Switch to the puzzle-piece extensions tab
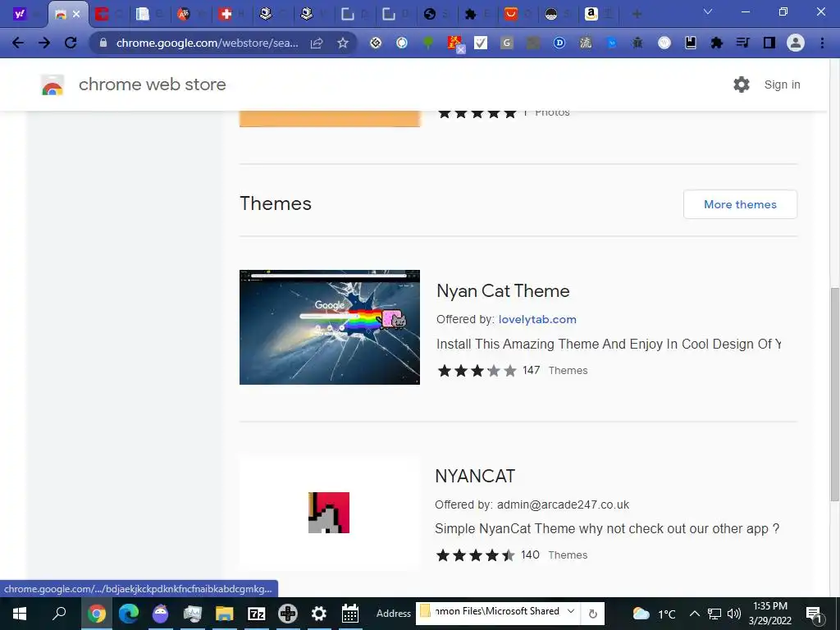The width and height of the screenshot is (840, 630). pyautogui.click(x=470, y=14)
